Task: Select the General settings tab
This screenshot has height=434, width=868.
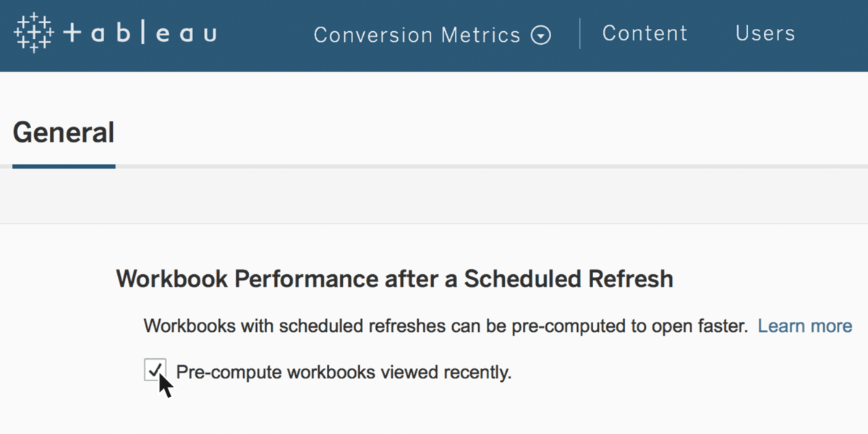Action: click(63, 132)
